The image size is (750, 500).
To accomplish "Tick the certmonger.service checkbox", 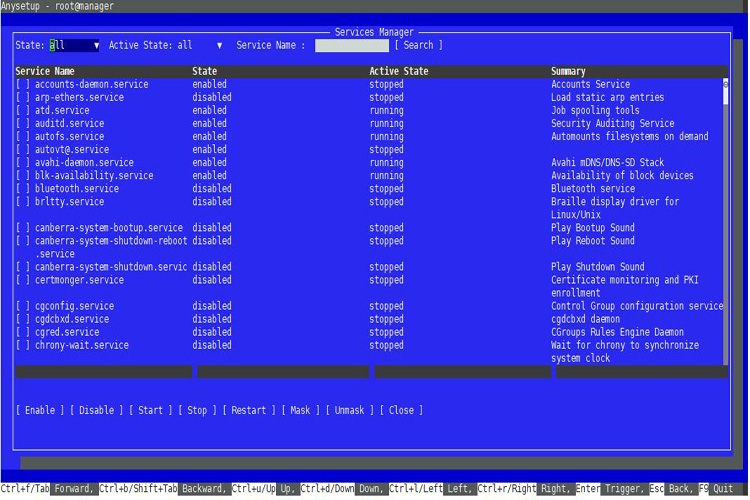I will [x=22, y=280].
